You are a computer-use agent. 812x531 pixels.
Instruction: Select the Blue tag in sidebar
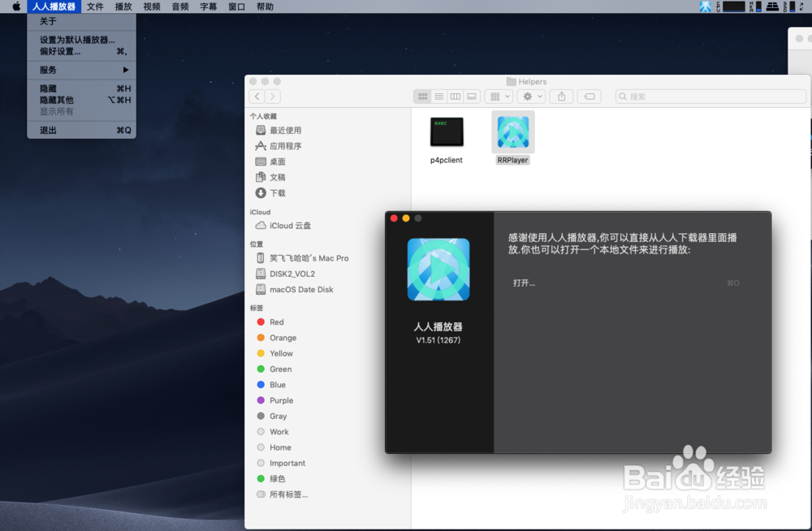point(271,384)
